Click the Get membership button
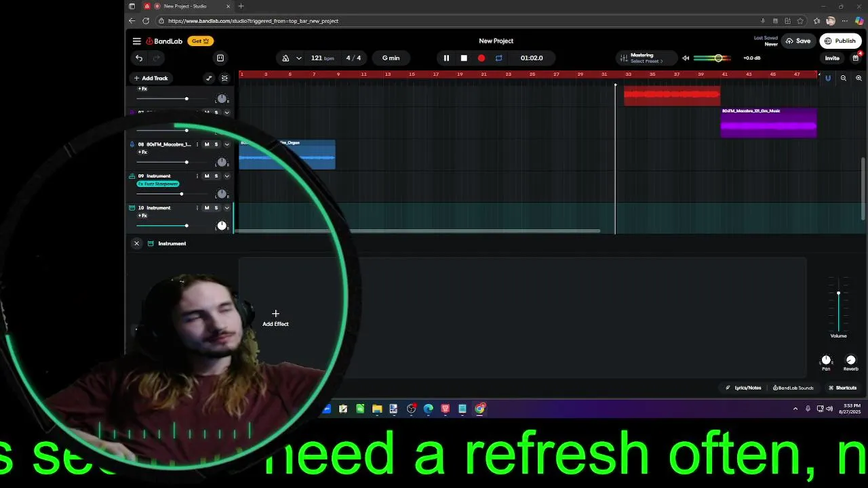 (x=200, y=41)
